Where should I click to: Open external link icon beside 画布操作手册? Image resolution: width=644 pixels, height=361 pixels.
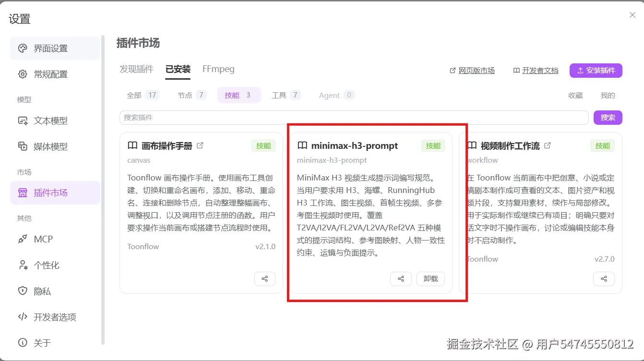200,145
